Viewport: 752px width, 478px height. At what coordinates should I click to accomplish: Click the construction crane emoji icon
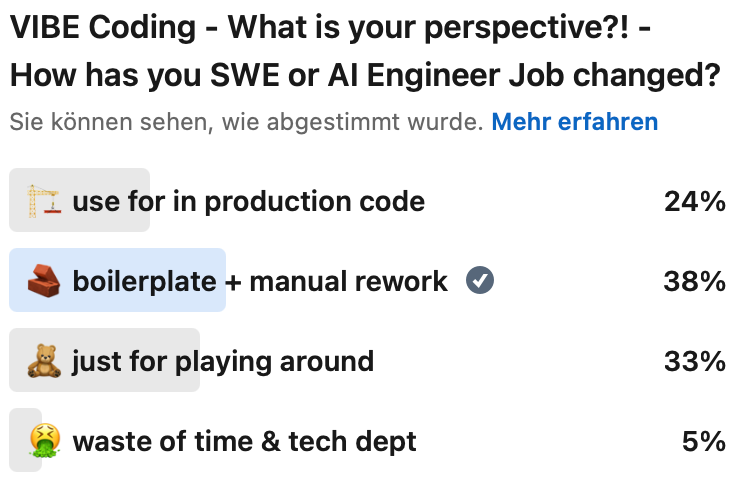(43, 201)
